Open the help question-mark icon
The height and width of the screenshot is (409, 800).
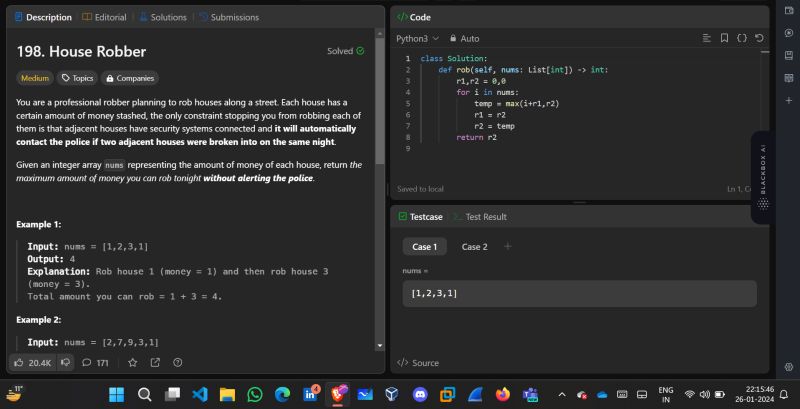178,363
